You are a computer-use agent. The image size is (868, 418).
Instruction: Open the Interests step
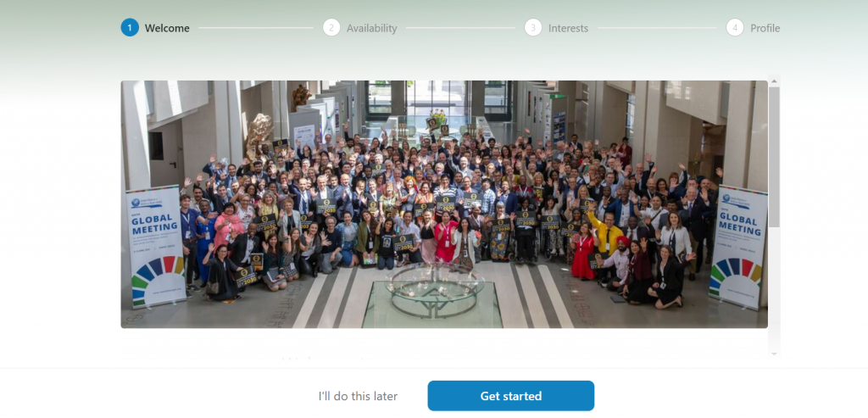pyautogui.click(x=569, y=28)
